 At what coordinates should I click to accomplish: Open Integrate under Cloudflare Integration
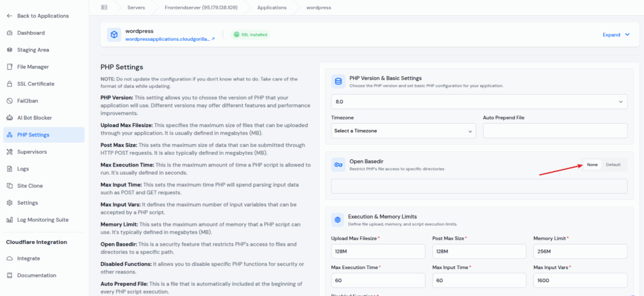tap(44, 259)
